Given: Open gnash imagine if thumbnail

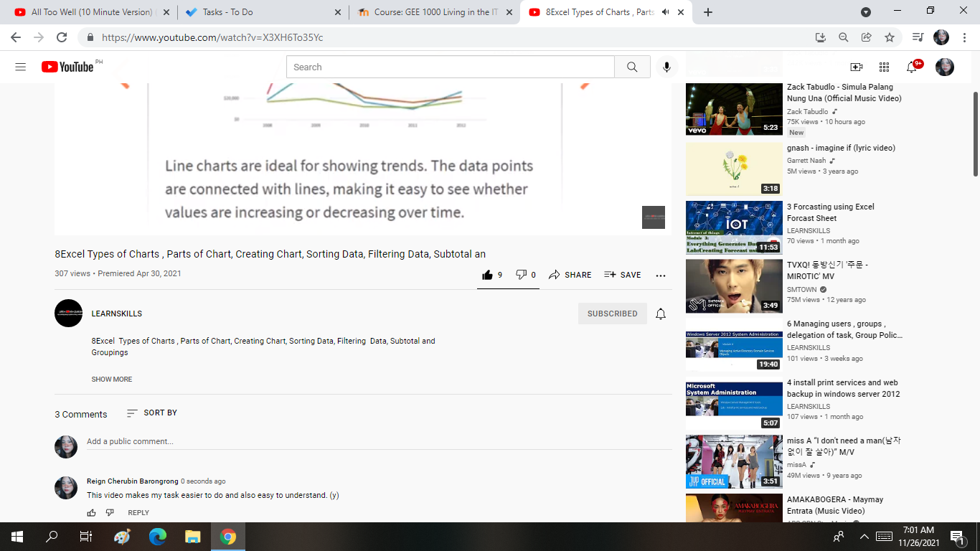Looking at the screenshot, I should click(x=734, y=169).
